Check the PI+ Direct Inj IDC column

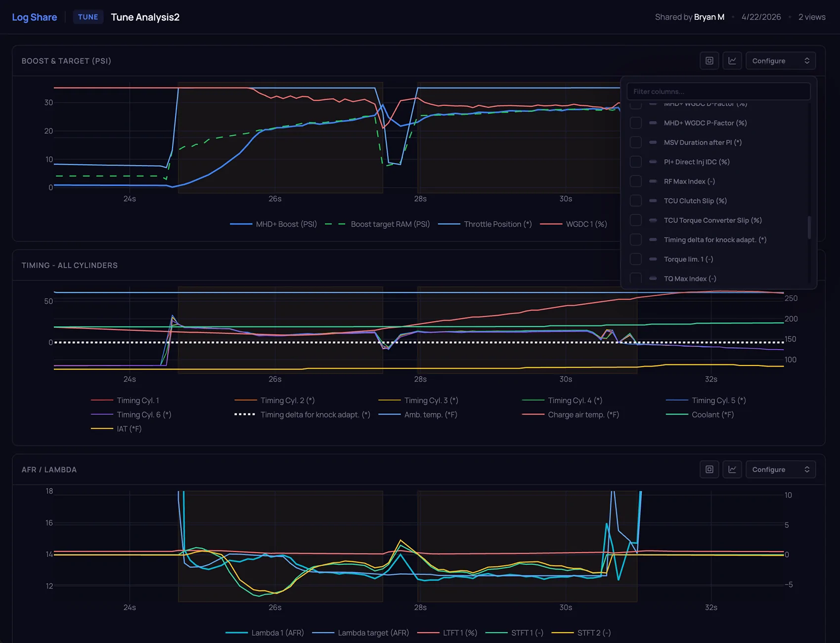point(636,162)
